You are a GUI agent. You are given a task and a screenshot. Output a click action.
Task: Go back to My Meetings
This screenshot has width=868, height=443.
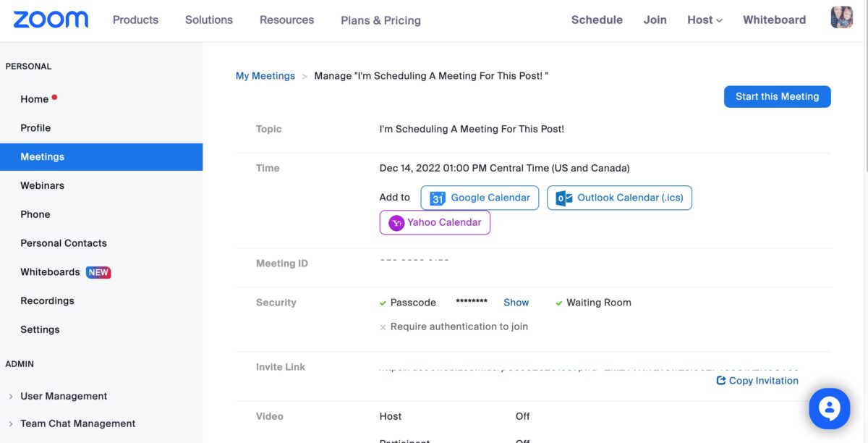click(265, 76)
